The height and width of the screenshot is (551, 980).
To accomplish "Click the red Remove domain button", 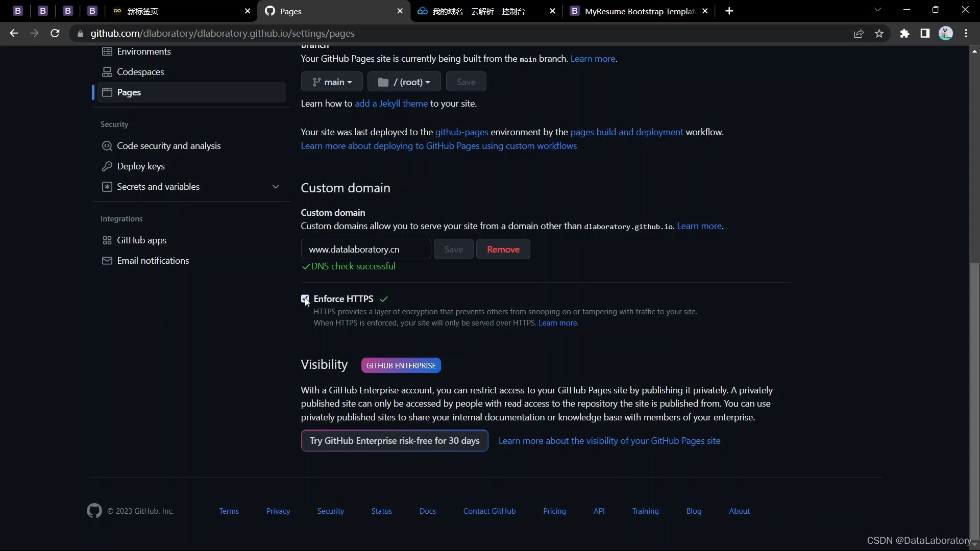I will (503, 249).
